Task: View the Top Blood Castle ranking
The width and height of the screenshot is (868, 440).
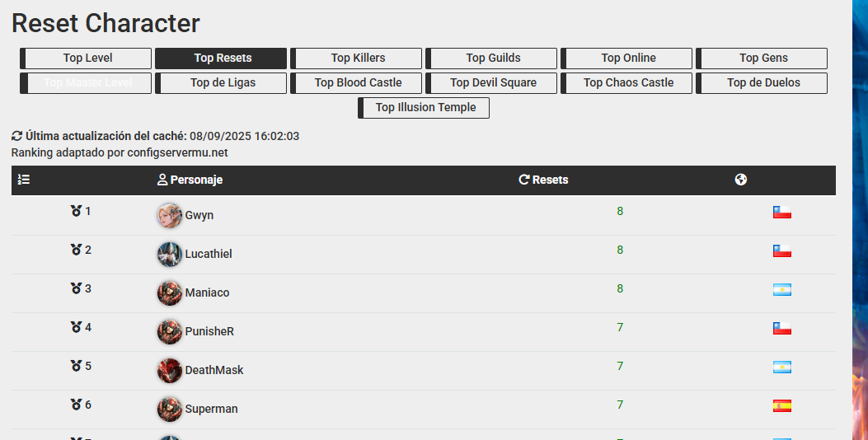Action: point(358,83)
